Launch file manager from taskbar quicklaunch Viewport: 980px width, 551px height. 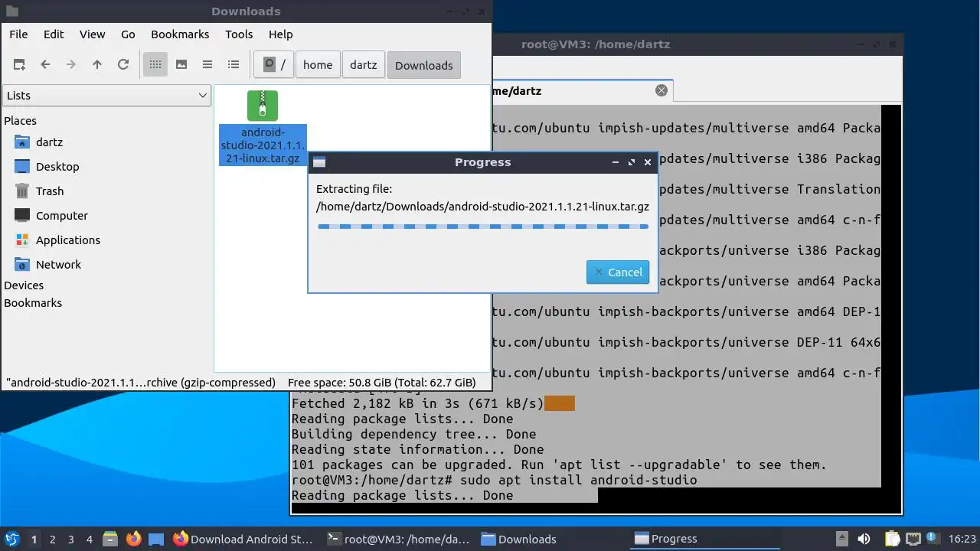[x=110, y=539]
